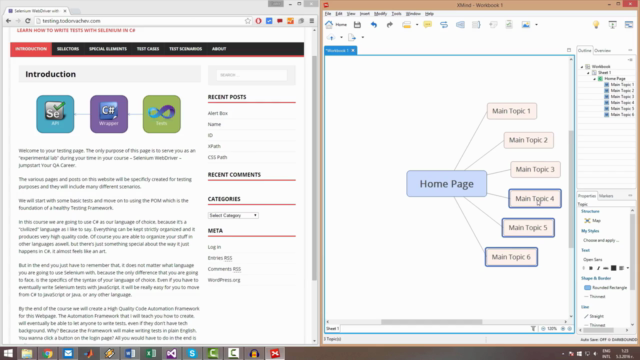Pick the Rounded Rectangle shape color swatch

587,287
